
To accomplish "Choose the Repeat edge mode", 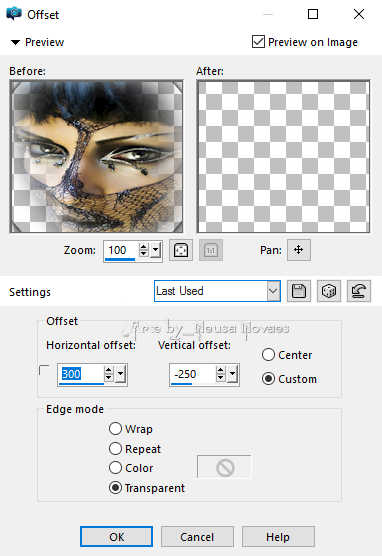I will [x=115, y=449].
